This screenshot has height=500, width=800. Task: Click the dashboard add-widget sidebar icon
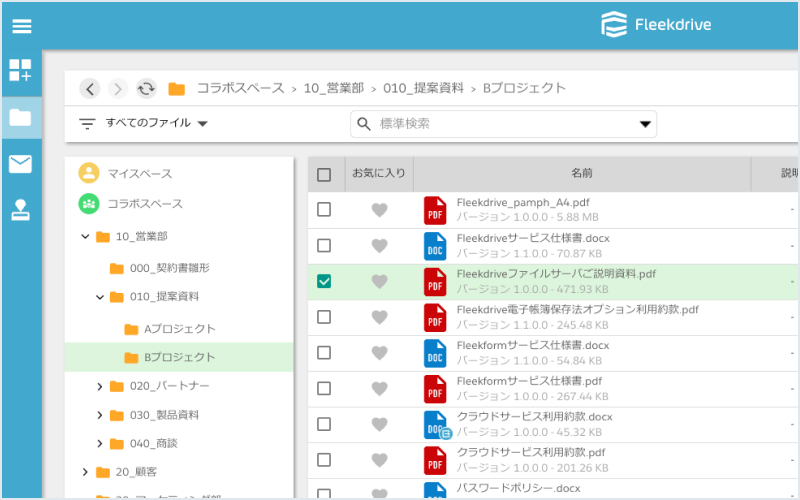20,70
